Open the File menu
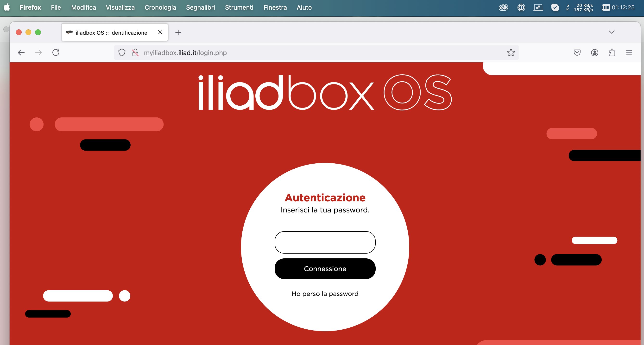Image resolution: width=644 pixels, height=345 pixels. pyautogui.click(x=56, y=7)
